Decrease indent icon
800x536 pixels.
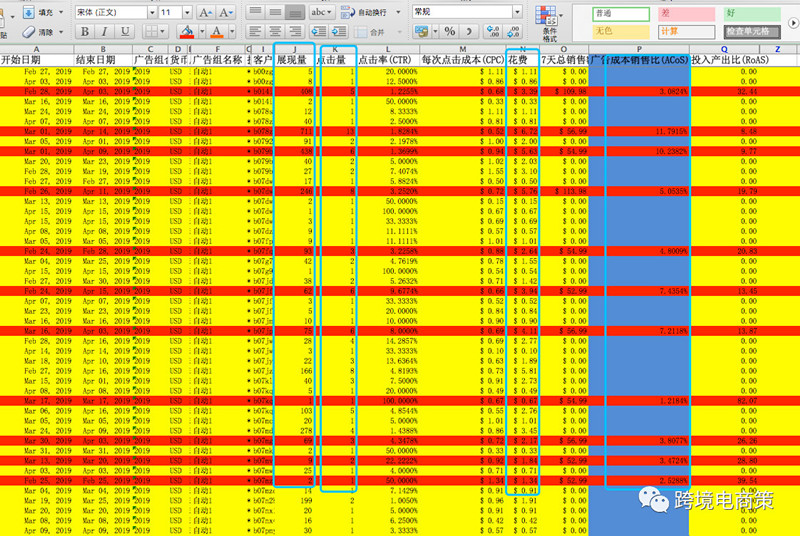tap(319, 32)
